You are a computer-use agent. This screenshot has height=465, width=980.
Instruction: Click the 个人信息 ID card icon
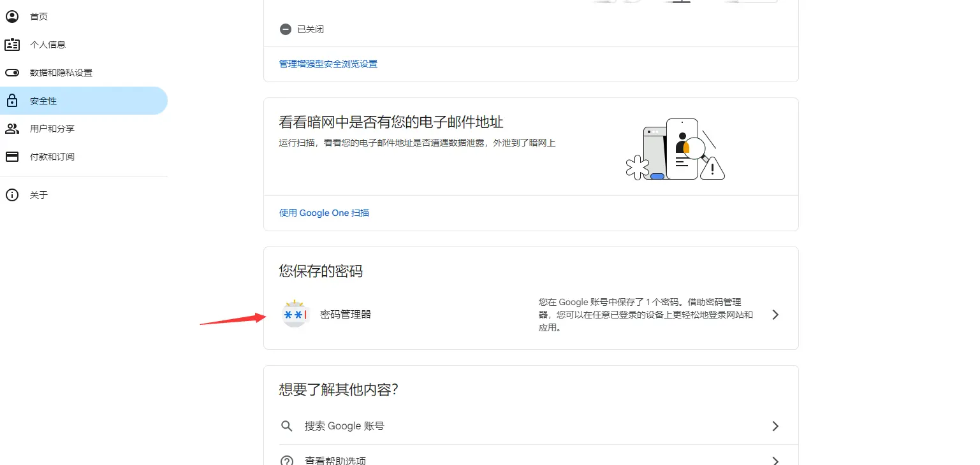coord(12,45)
